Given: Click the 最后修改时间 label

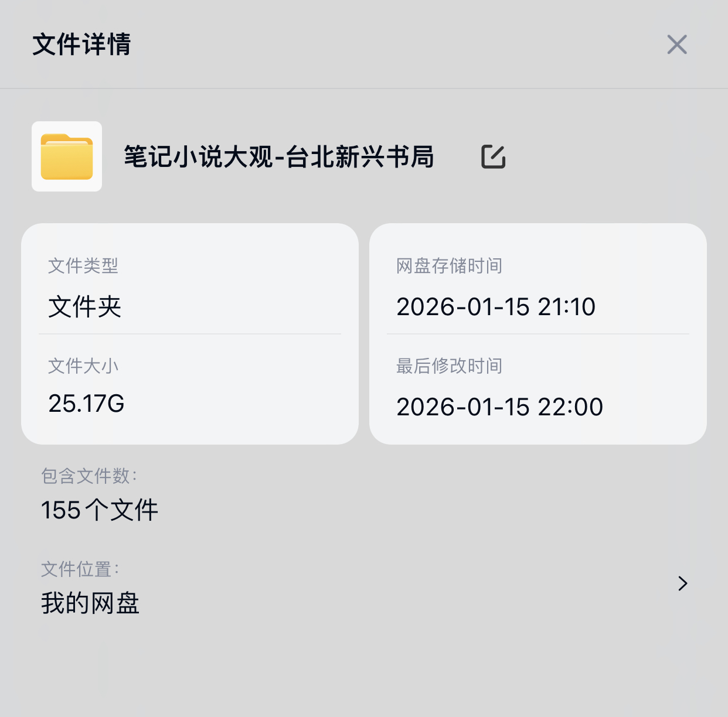Looking at the screenshot, I should (449, 366).
